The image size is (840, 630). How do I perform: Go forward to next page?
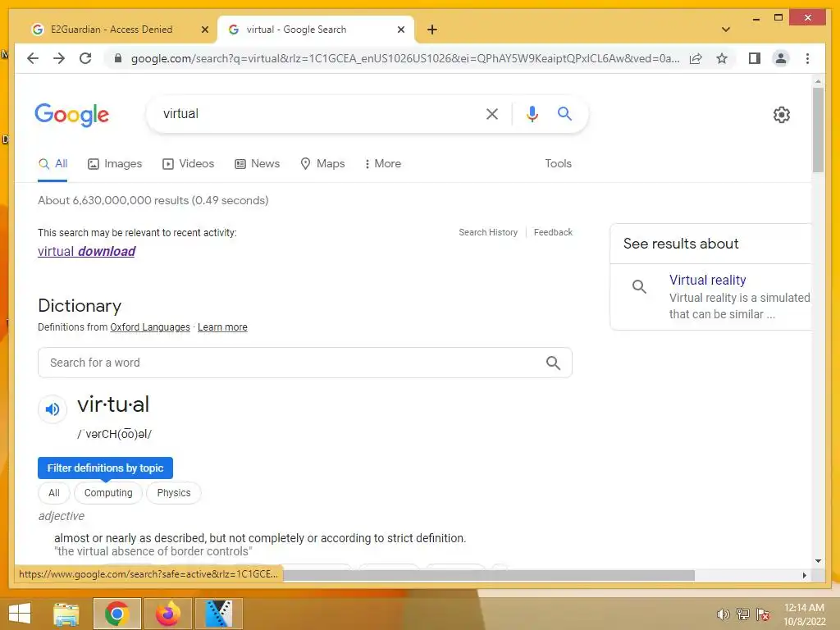coord(59,58)
